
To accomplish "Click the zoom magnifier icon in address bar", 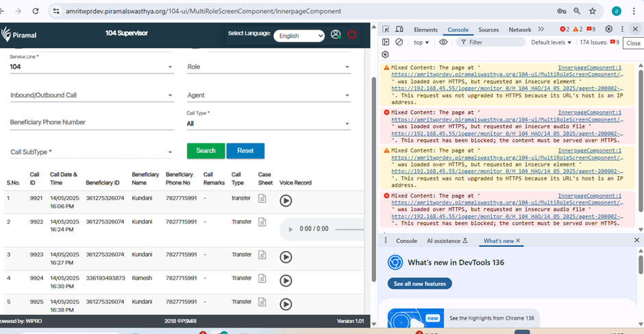I will 577,12.
